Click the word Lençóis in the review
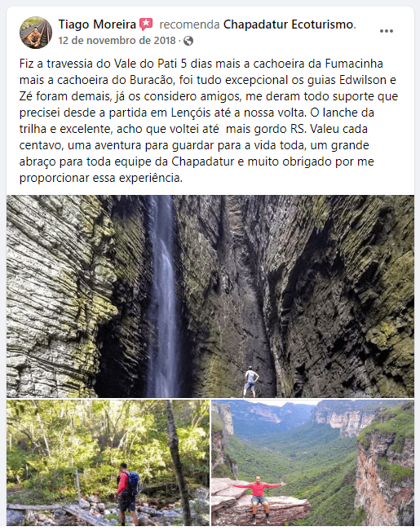 click(191, 113)
